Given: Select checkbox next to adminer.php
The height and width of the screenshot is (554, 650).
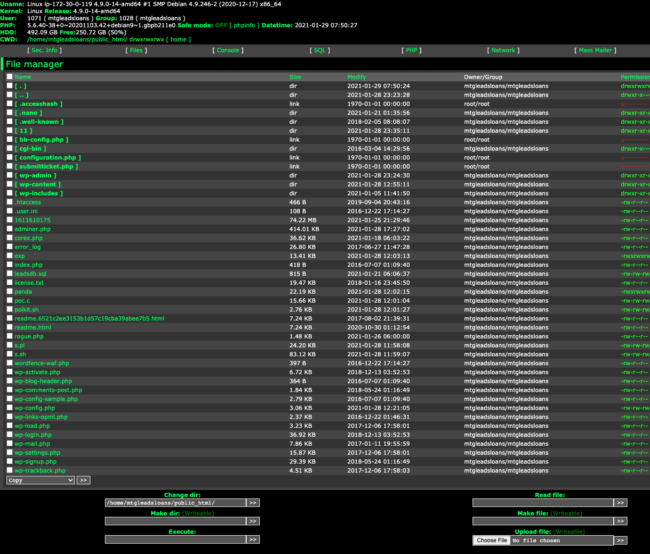Looking at the screenshot, I should (x=10, y=229).
